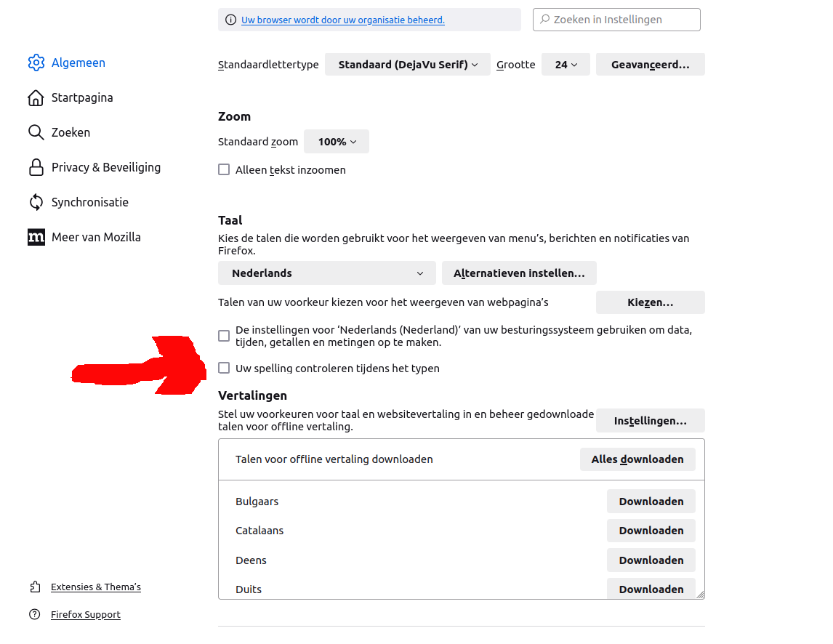833x644 pixels.
Task: Click the Firefox Support question mark icon
Action: click(35, 614)
